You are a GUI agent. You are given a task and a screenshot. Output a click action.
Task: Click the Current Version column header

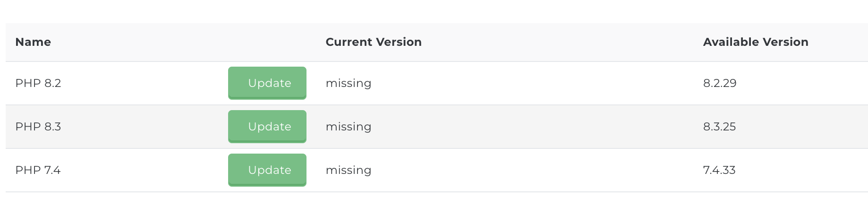tap(374, 42)
